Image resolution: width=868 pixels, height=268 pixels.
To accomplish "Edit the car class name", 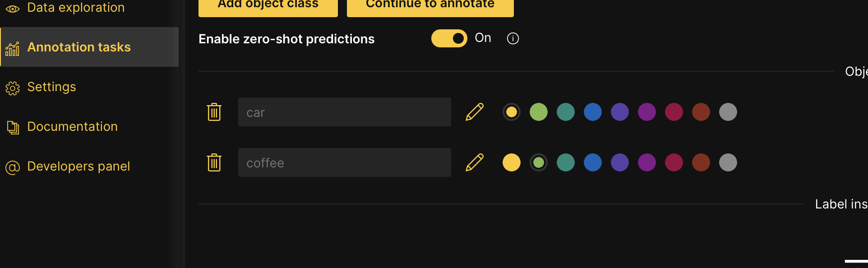I will click(474, 112).
